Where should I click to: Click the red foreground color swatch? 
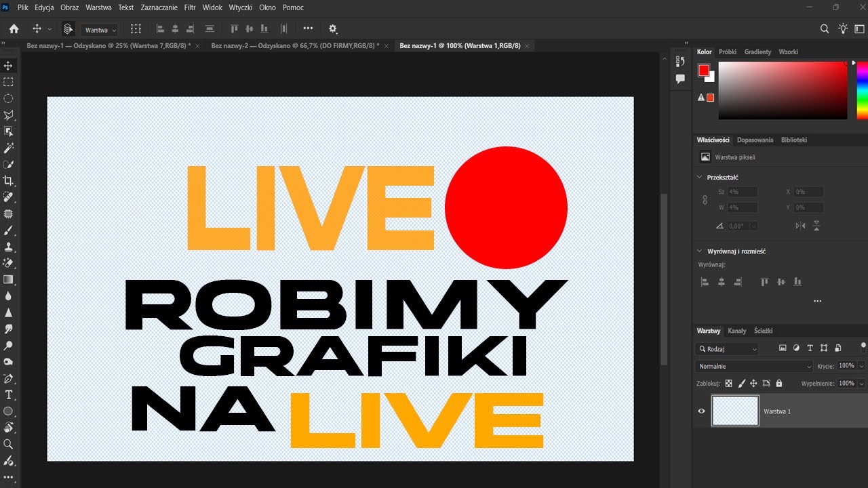[704, 70]
